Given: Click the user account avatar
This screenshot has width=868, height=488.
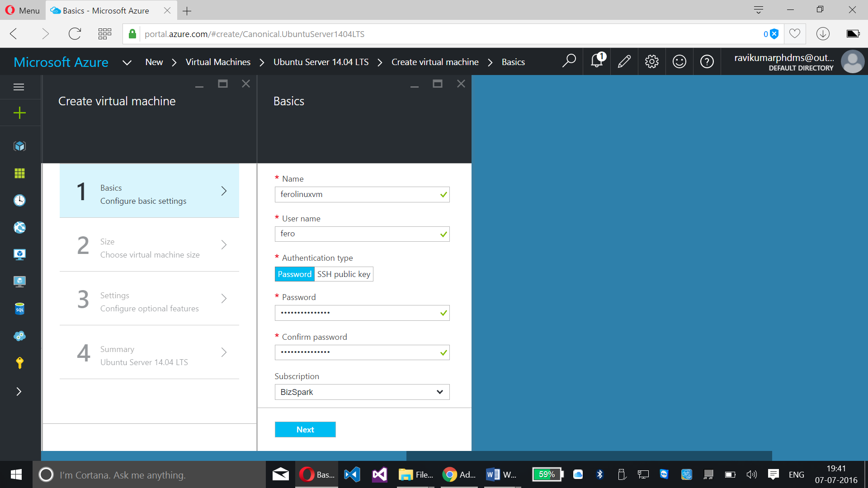Looking at the screenshot, I should click(853, 61).
